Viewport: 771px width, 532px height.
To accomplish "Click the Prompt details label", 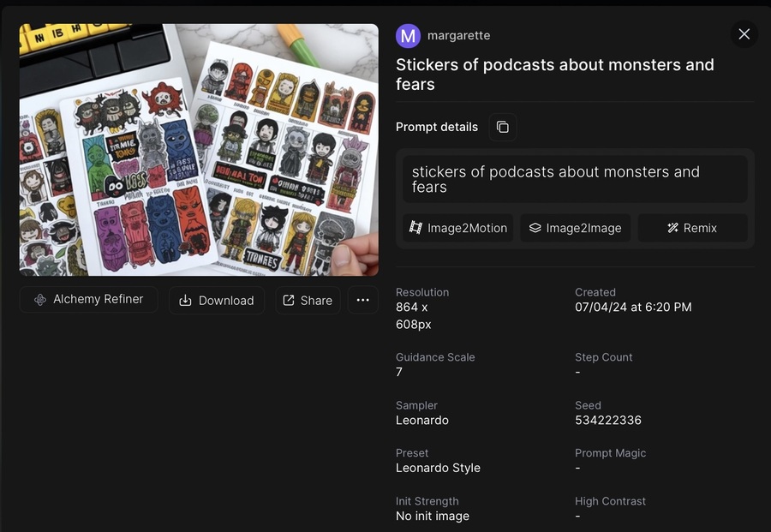I will click(x=437, y=127).
